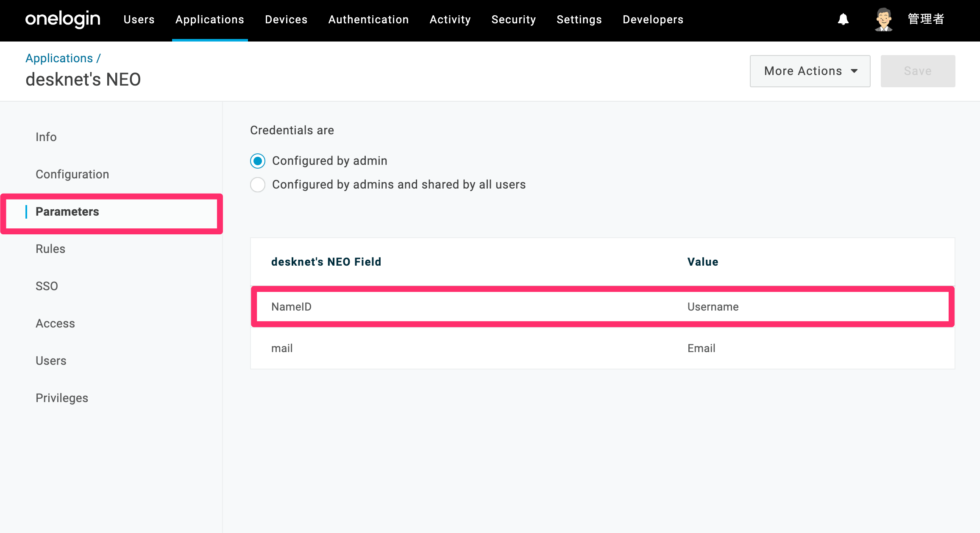Screen dimensions: 980x533
Task: Select the Configured by admin radio button
Action: point(258,161)
